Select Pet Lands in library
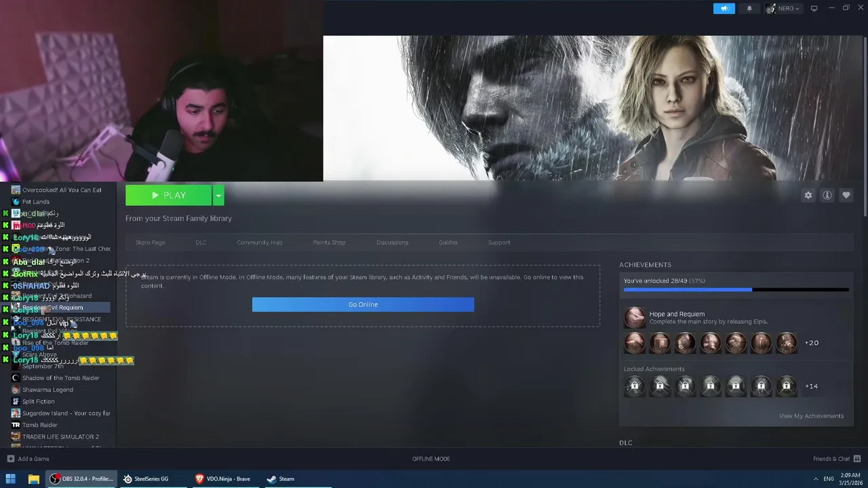 click(36, 201)
